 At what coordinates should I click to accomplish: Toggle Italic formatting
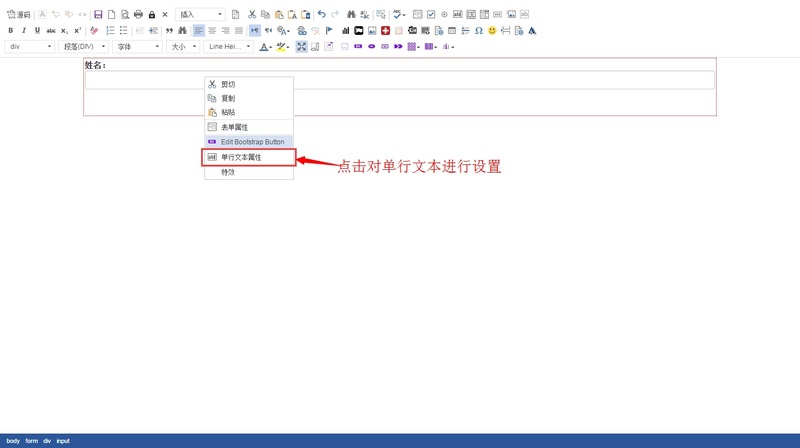[24, 31]
